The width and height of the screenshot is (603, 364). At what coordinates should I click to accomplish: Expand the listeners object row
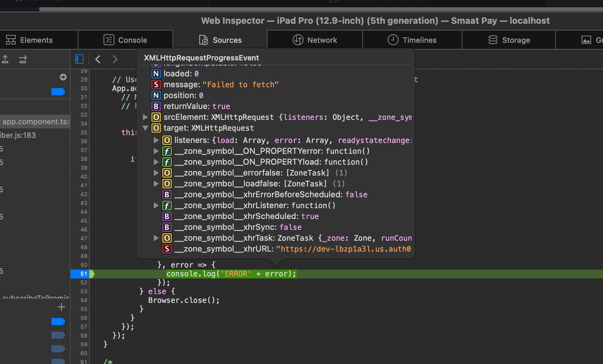click(x=156, y=140)
